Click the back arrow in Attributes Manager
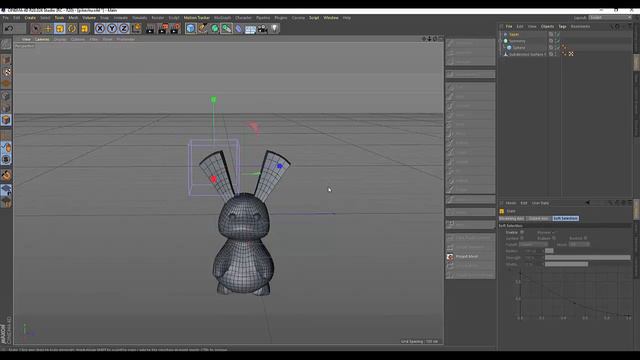 (x=587, y=203)
